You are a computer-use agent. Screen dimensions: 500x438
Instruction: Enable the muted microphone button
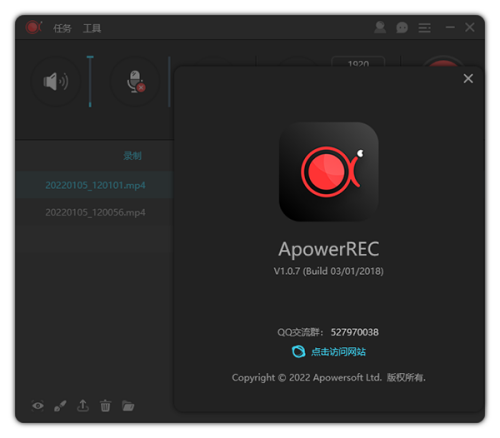coord(135,81)
